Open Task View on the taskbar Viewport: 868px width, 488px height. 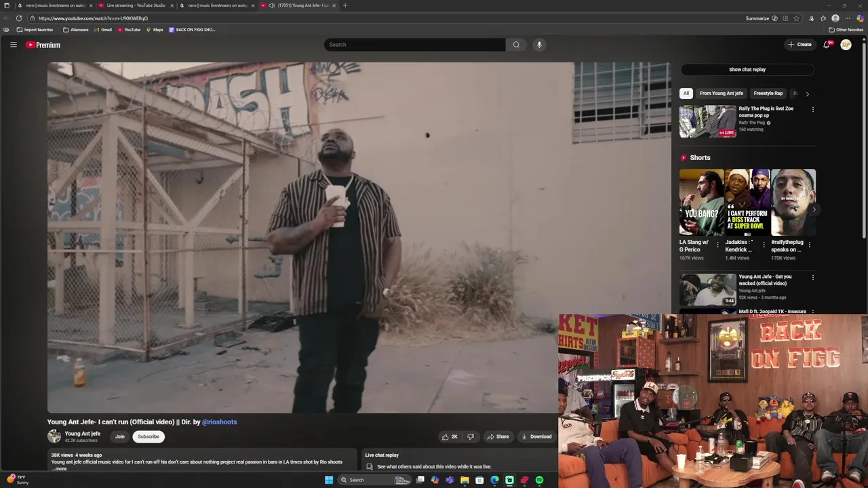click(x=420, y=480)
